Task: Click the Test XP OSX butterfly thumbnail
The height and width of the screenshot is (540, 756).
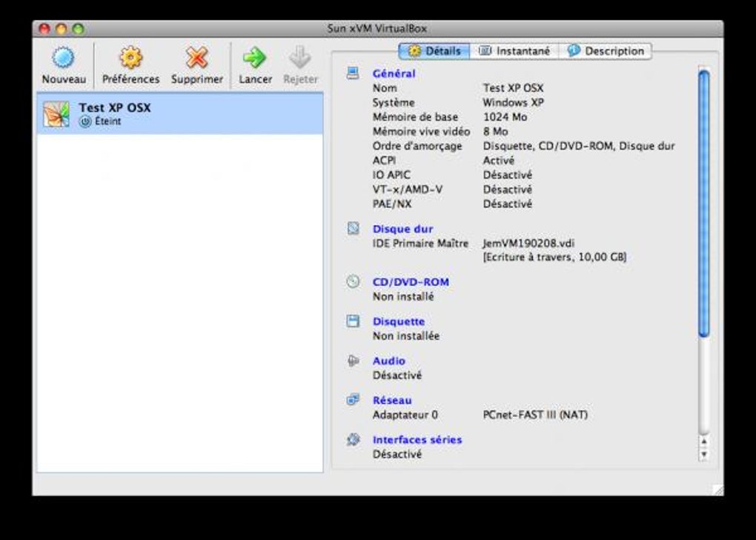Action: [x=56, y=114]
